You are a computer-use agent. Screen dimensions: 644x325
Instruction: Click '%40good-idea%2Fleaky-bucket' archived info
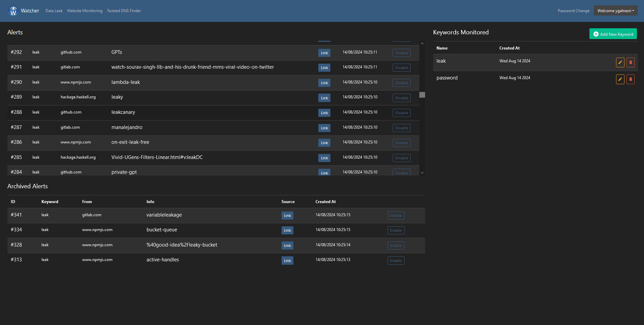182,245
